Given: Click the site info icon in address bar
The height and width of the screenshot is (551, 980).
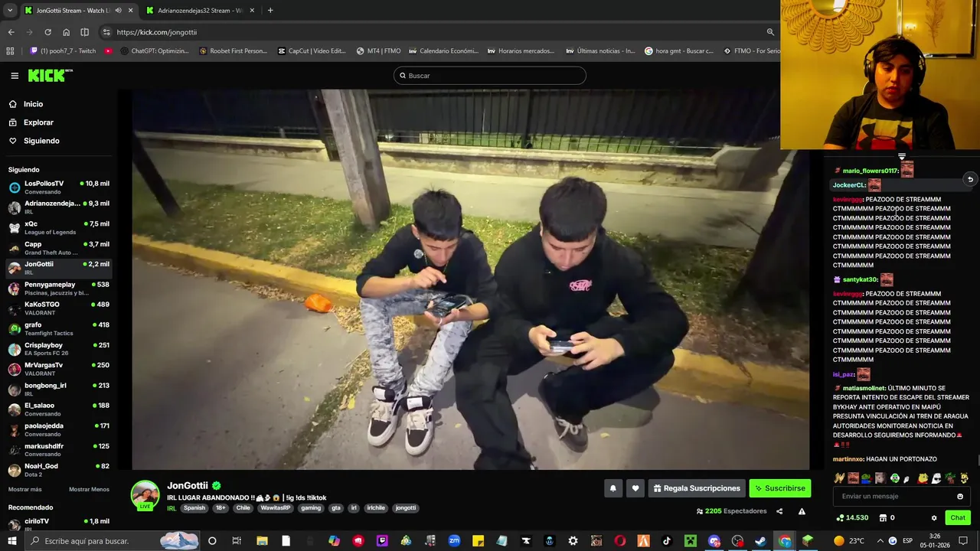Looking at the screenshot, I should [106, 32].
